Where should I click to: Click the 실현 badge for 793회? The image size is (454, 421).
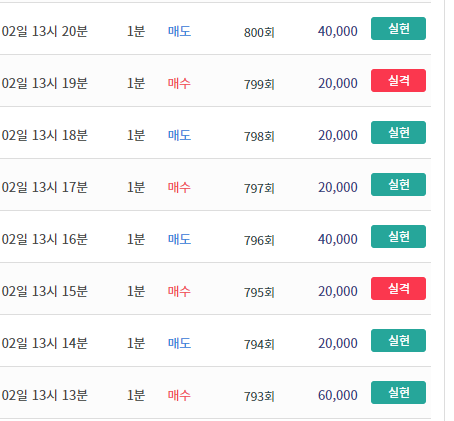point(398,393)
